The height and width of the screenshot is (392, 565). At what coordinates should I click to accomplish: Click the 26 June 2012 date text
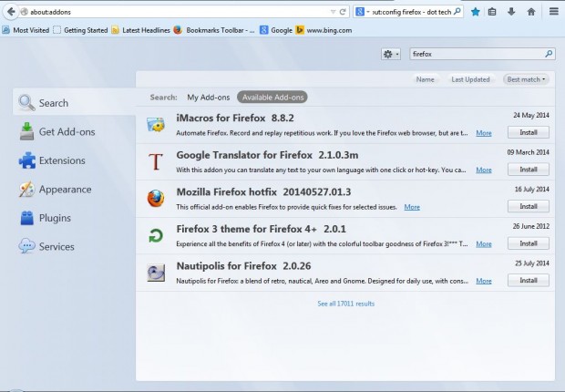(531, 226)
